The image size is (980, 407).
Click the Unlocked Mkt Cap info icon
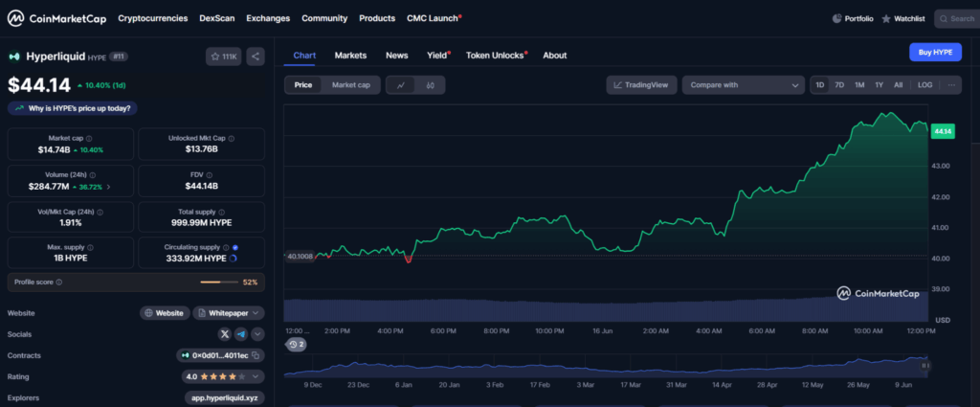click(232, 138)
